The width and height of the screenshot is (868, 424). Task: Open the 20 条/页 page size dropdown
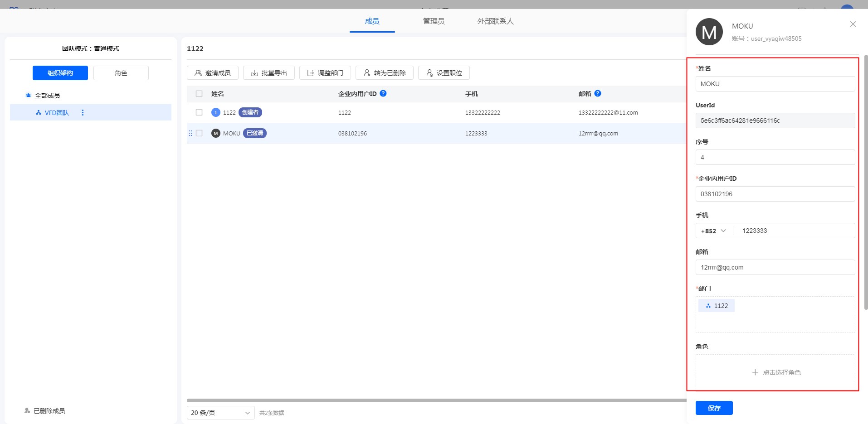[220, 413]
